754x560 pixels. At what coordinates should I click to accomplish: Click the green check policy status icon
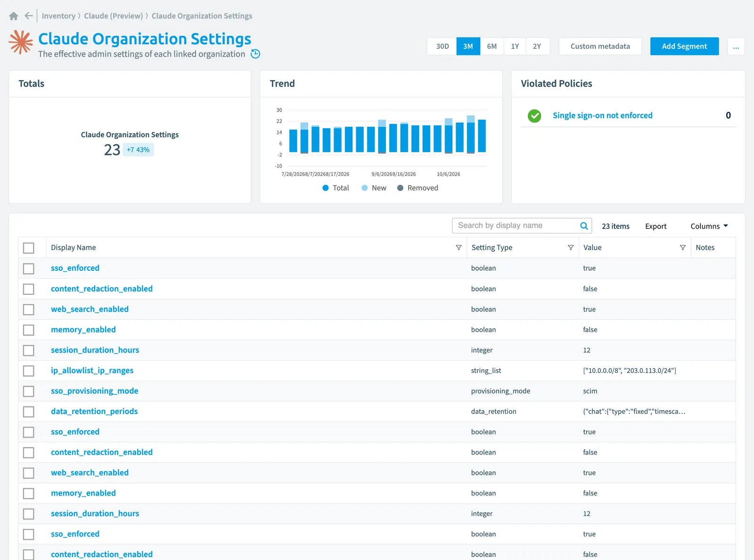[534, 116]
